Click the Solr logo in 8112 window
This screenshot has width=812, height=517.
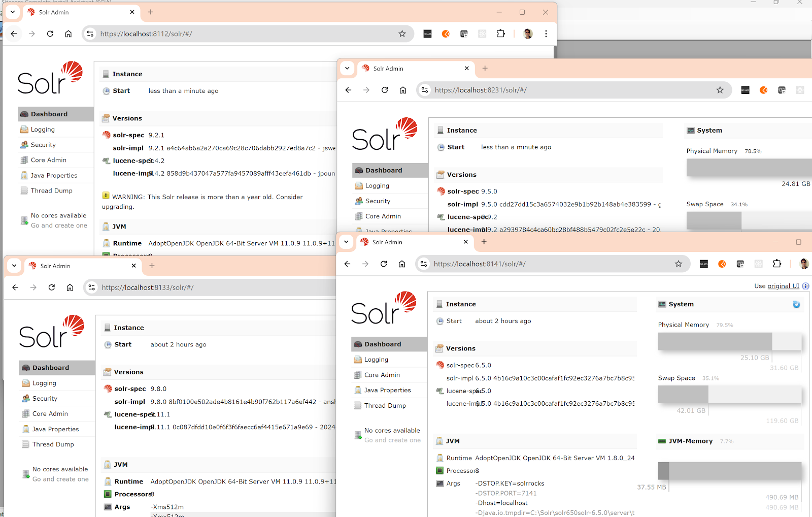tap(50, 78)
